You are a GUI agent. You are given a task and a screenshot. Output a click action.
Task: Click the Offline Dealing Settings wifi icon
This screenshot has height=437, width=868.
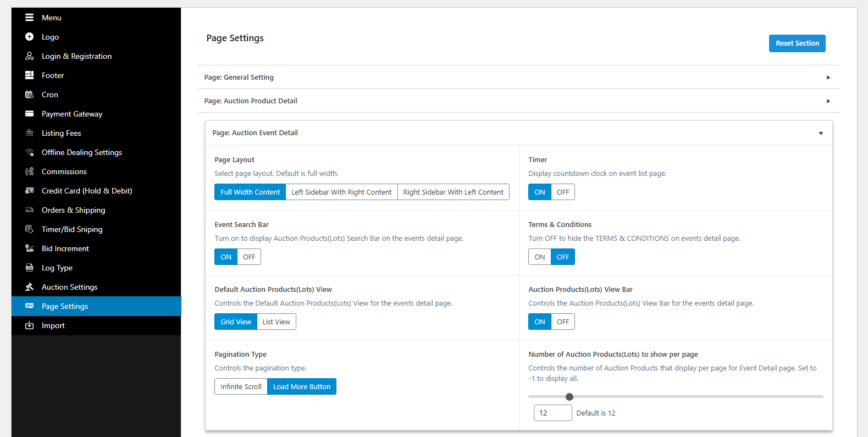coord(30,152)
